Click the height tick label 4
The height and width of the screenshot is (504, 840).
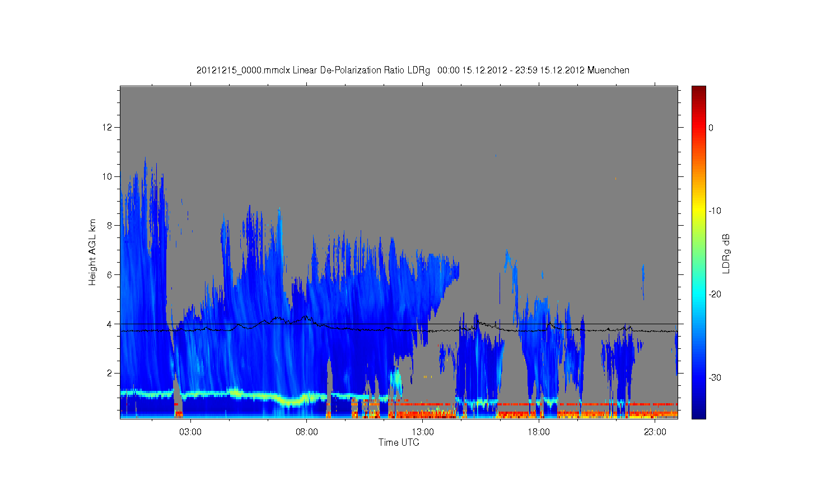tap(110, 324)
